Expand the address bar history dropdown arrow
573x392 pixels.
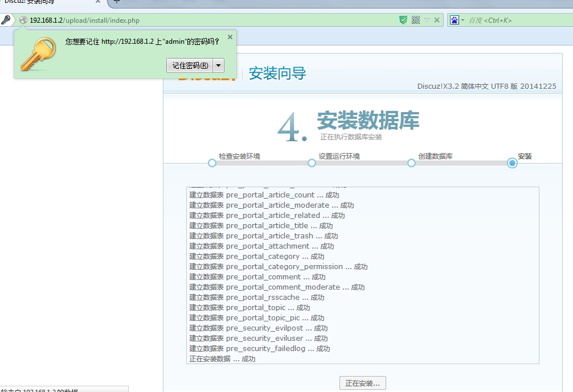427,20
